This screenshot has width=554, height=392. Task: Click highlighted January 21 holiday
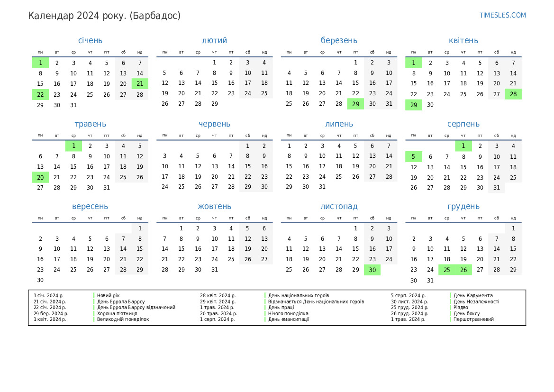140,84
